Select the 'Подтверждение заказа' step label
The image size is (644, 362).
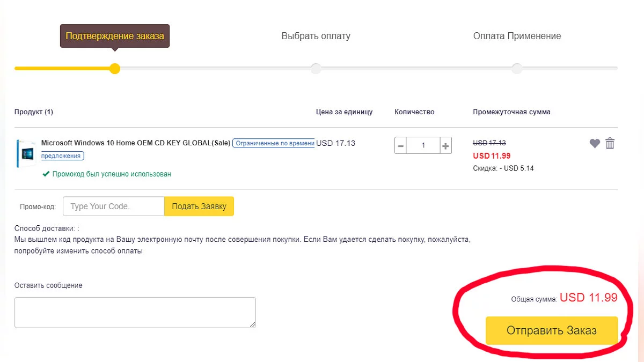114,36
